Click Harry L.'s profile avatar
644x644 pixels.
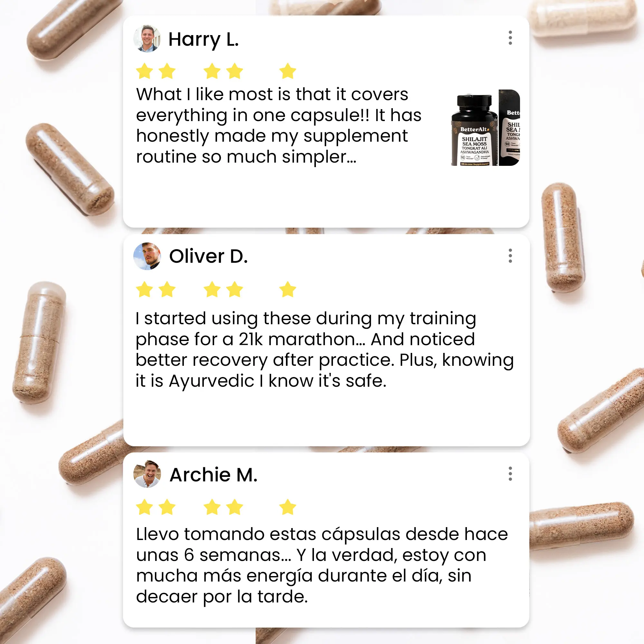[x=147, y=39]
